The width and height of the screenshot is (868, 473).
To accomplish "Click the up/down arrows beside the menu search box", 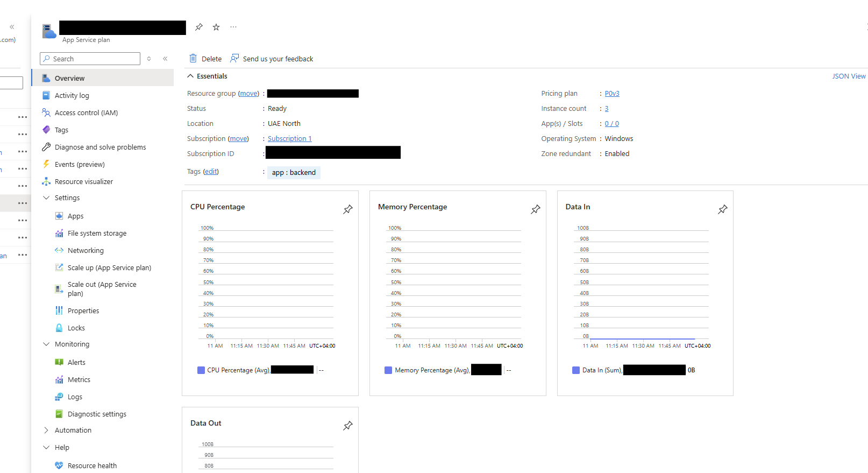I will coord(149,59).
